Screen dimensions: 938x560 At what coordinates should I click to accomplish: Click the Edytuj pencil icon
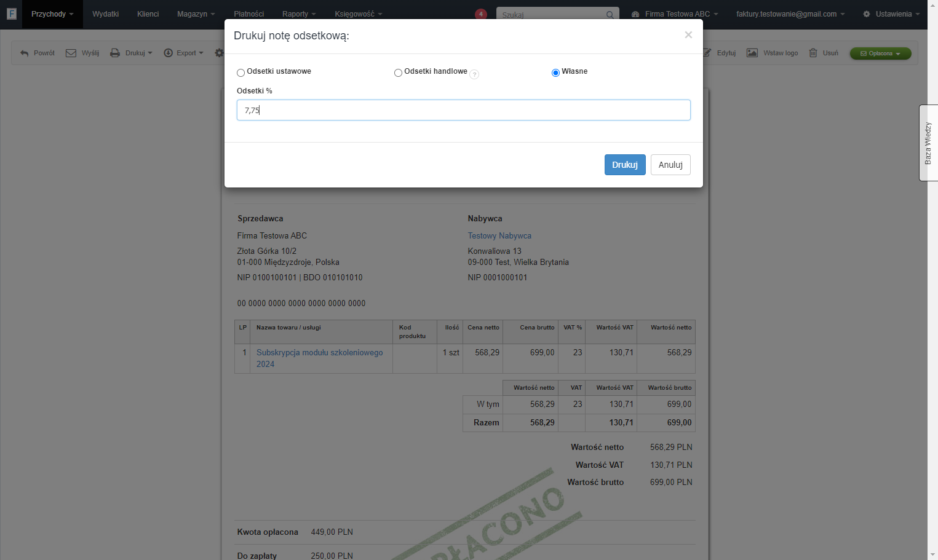(707, 53)
